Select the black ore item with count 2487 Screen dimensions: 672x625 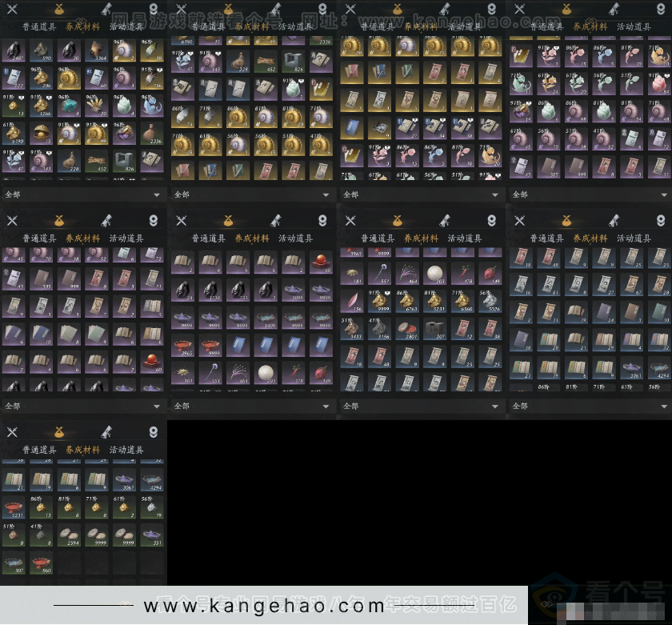pyautogui.click(x=14, y=50)
